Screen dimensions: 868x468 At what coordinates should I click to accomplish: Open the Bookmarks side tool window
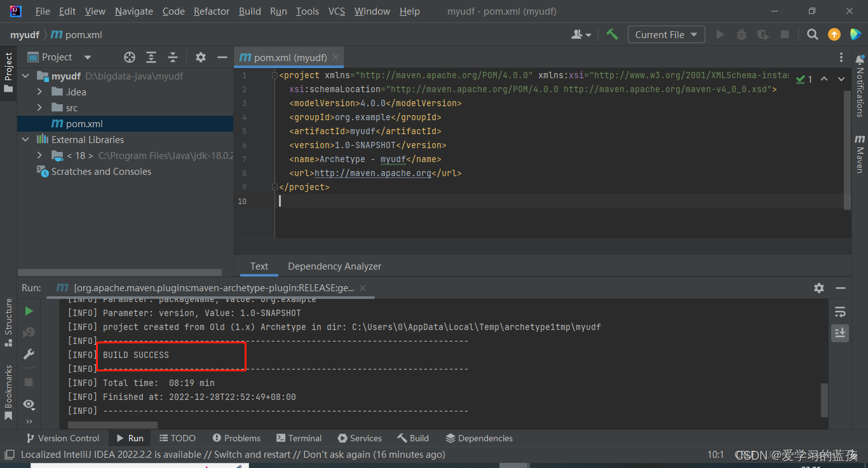point(8,392)
